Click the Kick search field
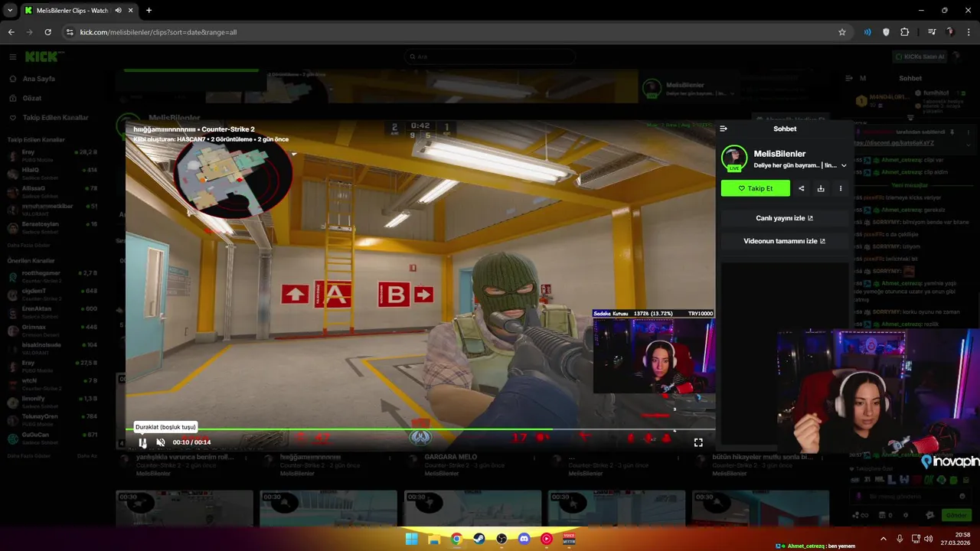 [x=490, y=57]
